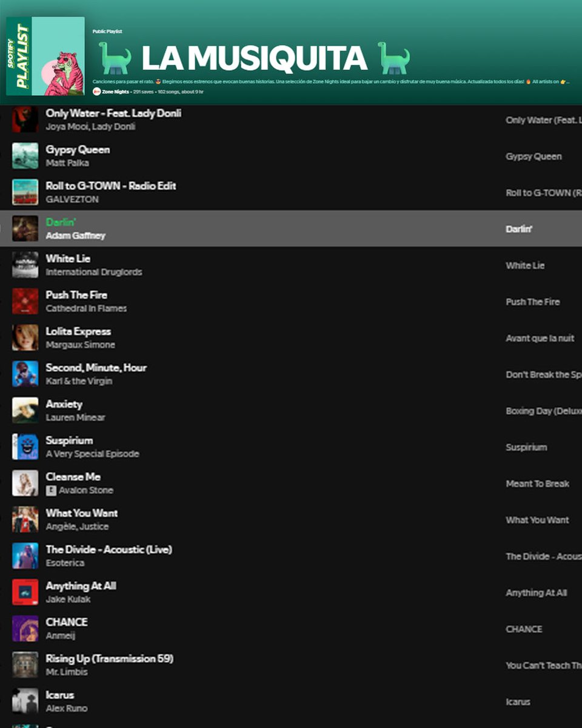This screenshot has width=582, height=728.
Task: Open artist Cathedral In Flames
Action: [x=86, y=309]
